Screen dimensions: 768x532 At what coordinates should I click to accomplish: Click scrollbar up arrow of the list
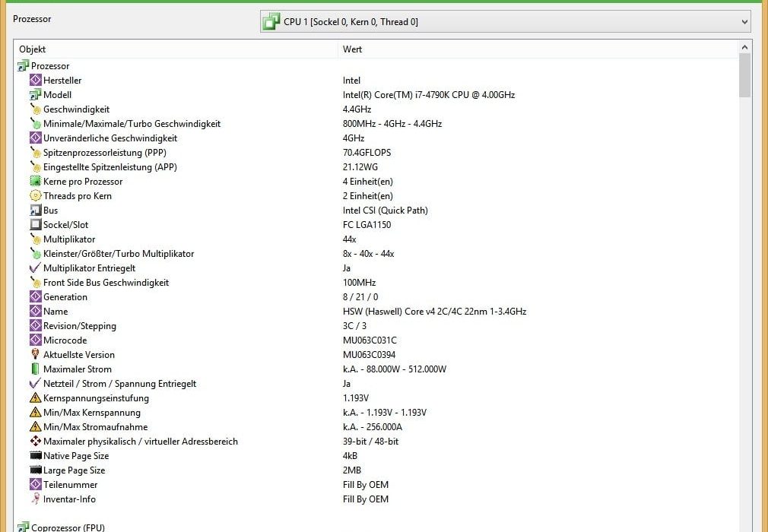744,47
